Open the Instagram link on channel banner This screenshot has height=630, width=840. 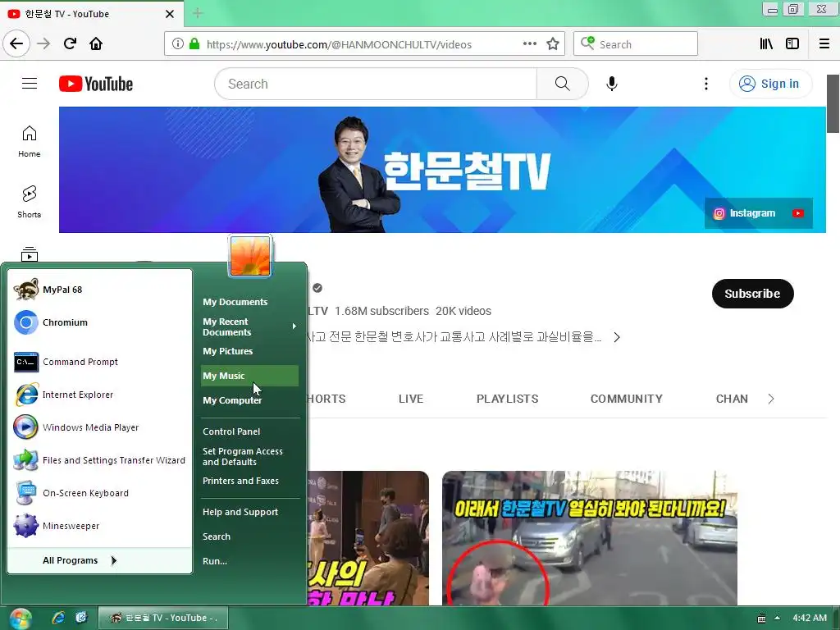pyautogui.click(x=745, y=213)
